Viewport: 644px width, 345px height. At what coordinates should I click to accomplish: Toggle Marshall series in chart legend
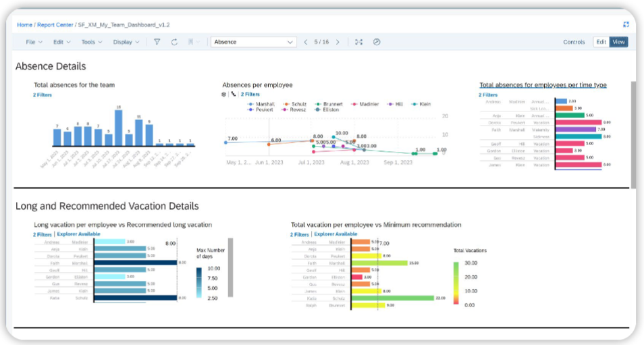(261, 104)
